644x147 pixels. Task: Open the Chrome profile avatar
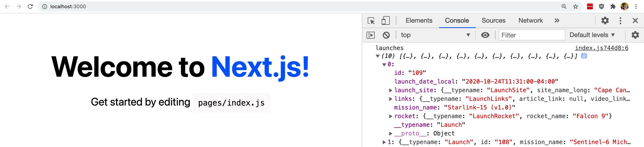[624, 6]
